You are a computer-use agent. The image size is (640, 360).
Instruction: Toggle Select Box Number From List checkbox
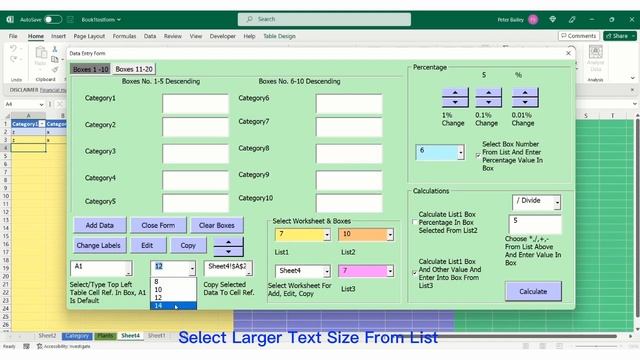[x=478, y=156]
